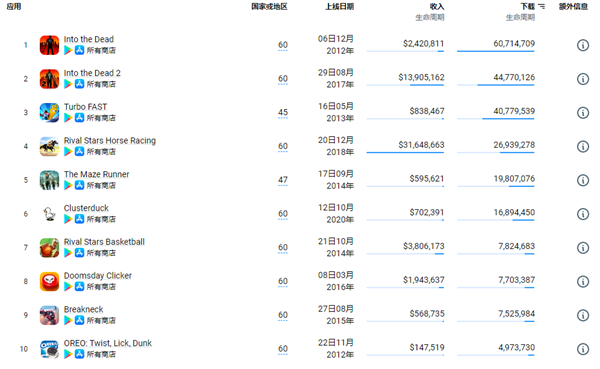Open the Into the Dead app icon
Viewport: 600px width, 369px height.
[x=49, y=45]
